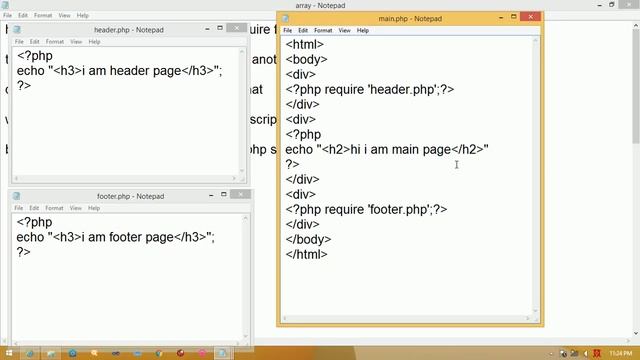Click main.php - Notepad title bar text
The image size is (640, 360).
(x=410, y=19)
